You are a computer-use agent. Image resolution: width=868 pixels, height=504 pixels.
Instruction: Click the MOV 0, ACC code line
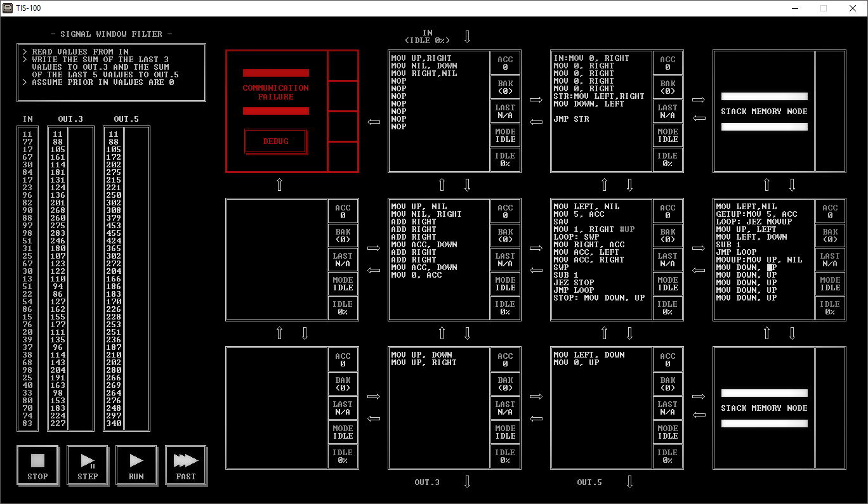coord(416,275)
